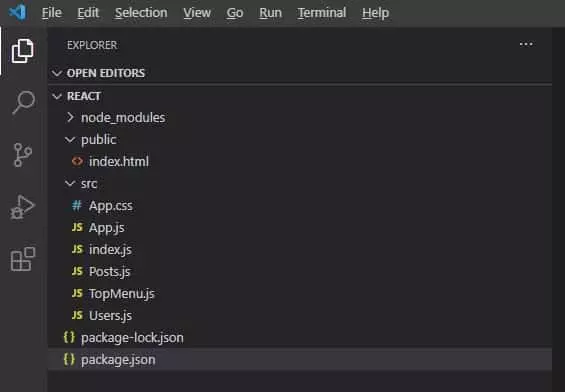Click the JS icon beside App.js

77,227
